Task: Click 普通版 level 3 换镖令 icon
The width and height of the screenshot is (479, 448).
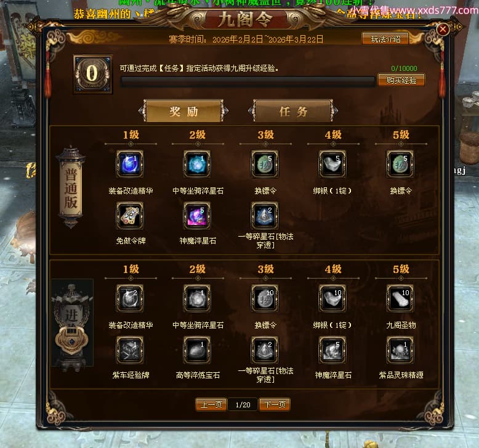Action: click(265, 164)
